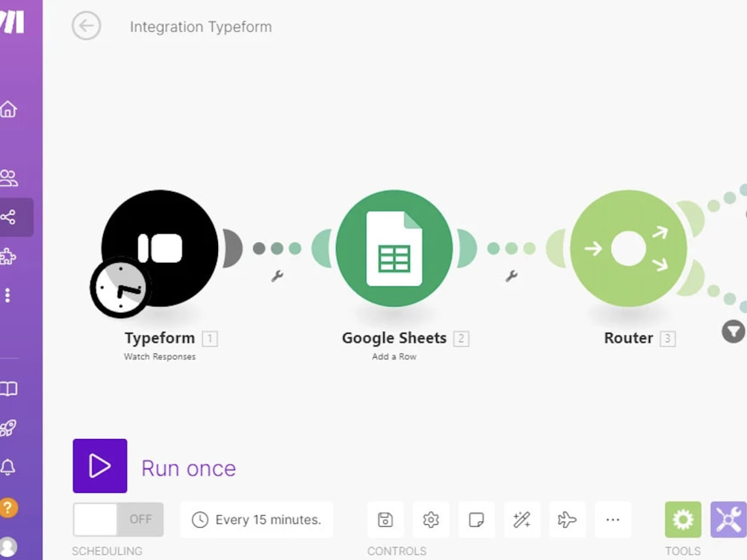Open the Team icon in sidebar

8,178
